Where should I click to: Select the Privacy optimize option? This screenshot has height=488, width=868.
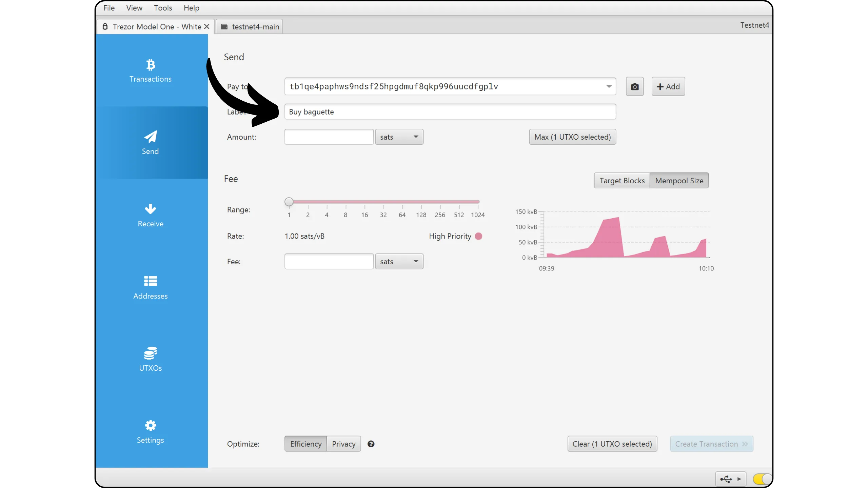pos(343,444)
